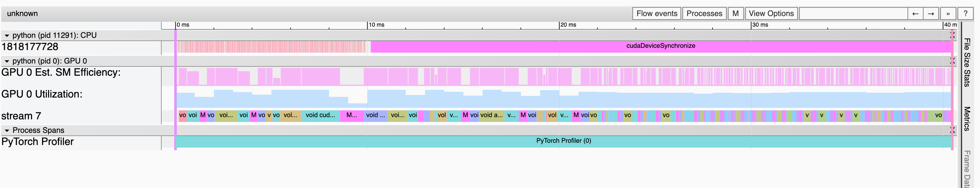This screenshot has width=980, height=188.
Task: Select the 'void ...' slice near 10 ms
Action: pyautogui.click(x=376, y=116)
